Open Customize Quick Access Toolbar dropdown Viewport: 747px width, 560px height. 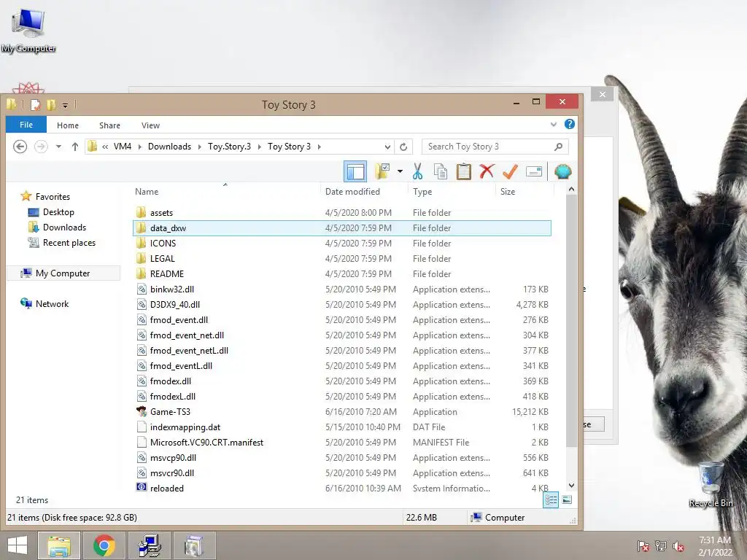pyautogui.click(x=65, y=105)
